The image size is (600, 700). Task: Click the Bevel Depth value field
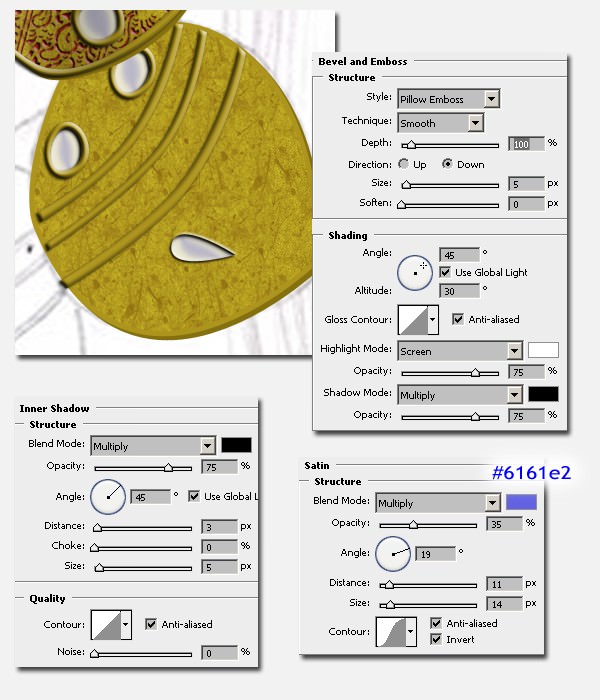tap(526, 144)
